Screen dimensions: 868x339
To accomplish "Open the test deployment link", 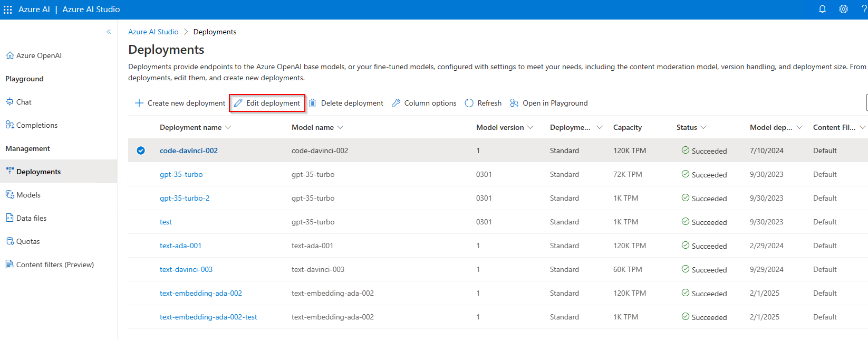I will coord(166,222).
